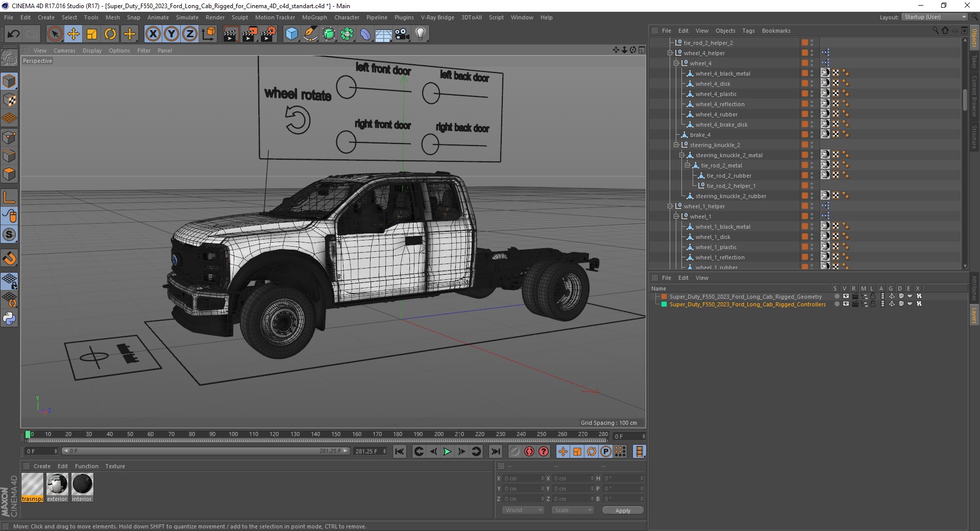The image size is (980, 531).
Task: Toggle Y axis lock
Action: tap(171, 34)
